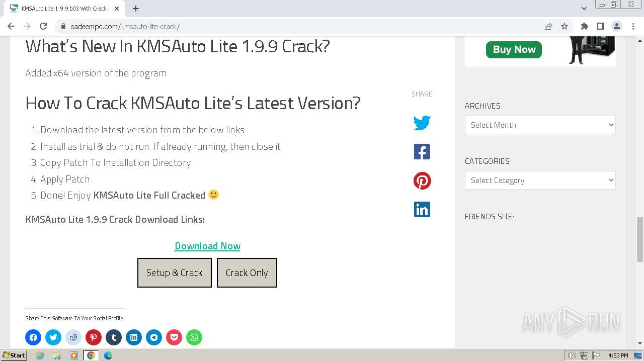This screenshot has height=362, width=644.
Task: Click the round Twitter share icon at bottom
Action: point(53,337)
